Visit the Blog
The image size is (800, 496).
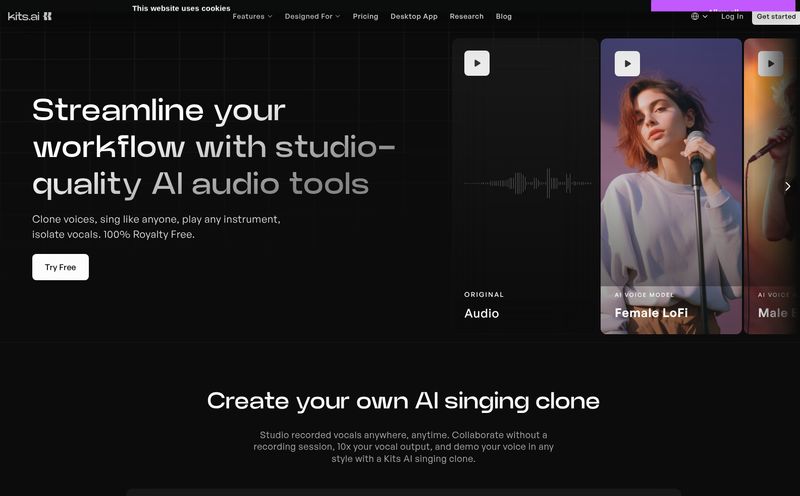coord(504,16)
